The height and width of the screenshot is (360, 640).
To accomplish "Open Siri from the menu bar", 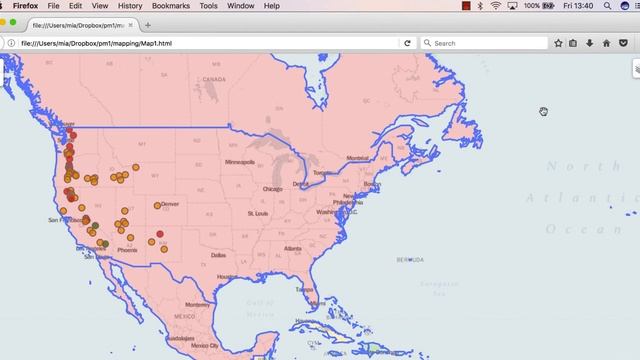I will pyautogui.click(x=624, y=6).
